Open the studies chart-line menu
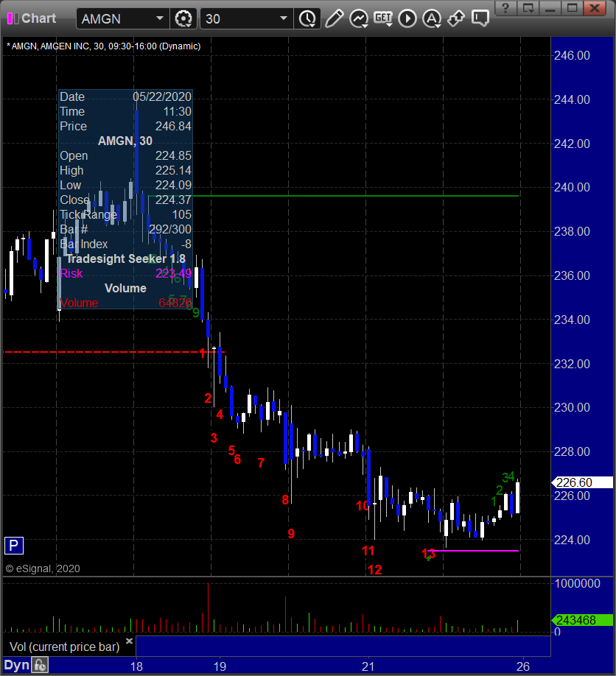 coord(358,18)
